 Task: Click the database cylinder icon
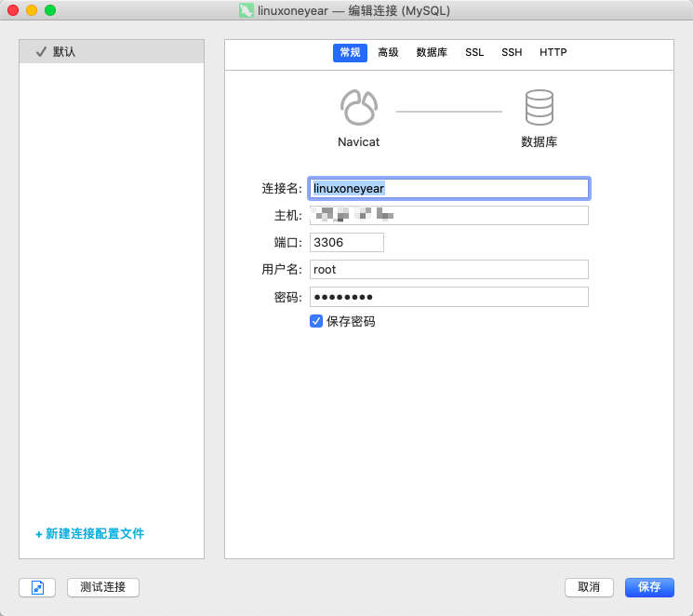tap(539, 108)
